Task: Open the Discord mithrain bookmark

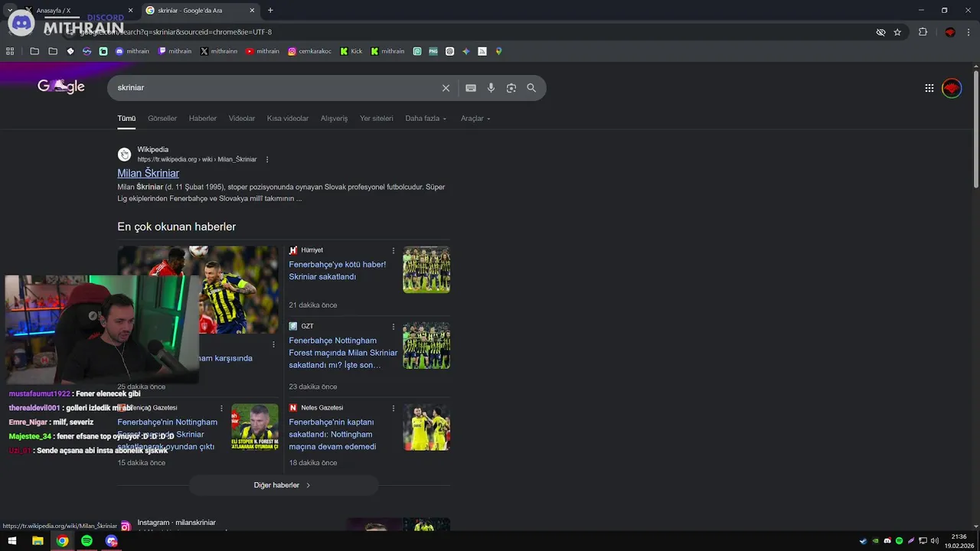Action: click(x=132, y=51)
